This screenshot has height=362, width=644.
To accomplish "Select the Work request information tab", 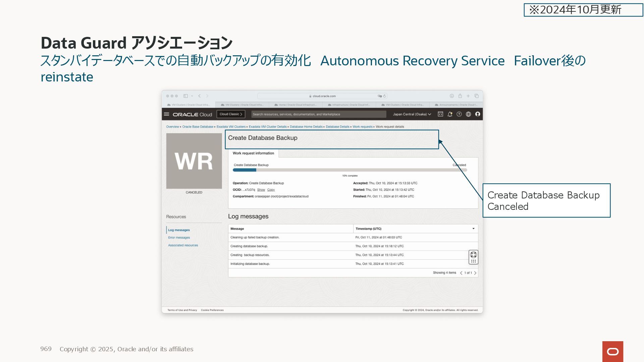I will pyautogui.click(x=253, y=153).
